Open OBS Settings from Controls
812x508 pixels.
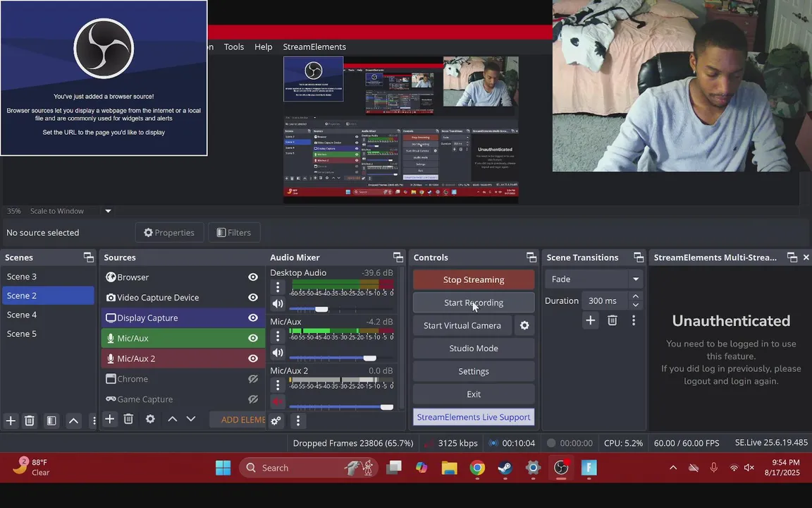[474, 371]
